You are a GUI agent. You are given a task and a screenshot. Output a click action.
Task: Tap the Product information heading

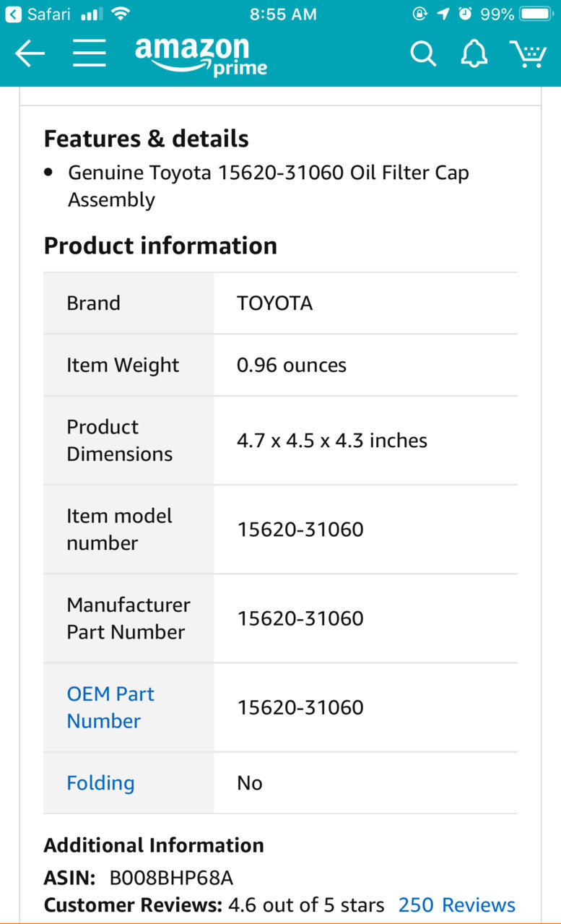click(160, 246)
